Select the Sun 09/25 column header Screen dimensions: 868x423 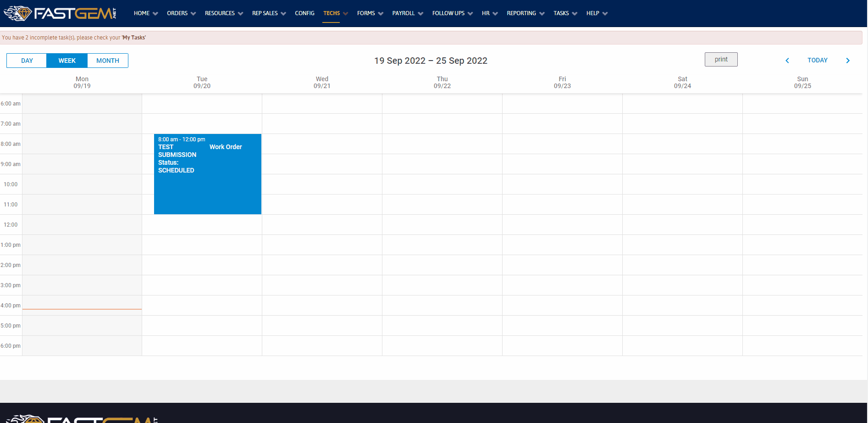pos(803,83)
